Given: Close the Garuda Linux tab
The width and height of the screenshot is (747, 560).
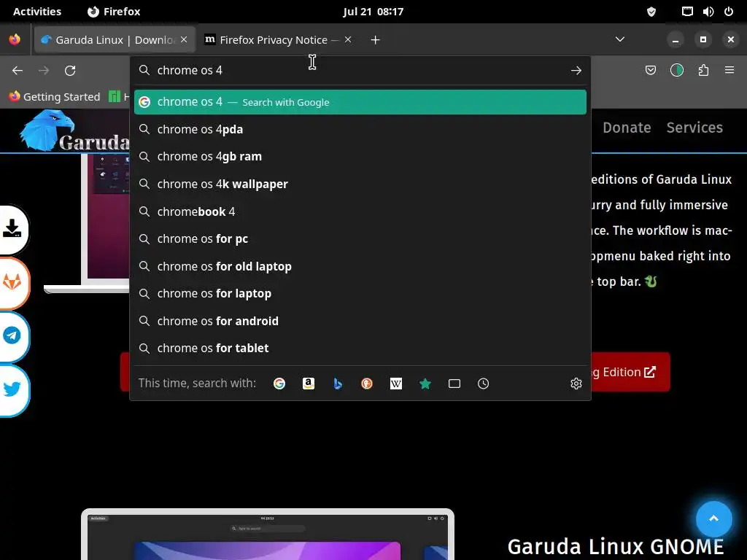Looking at the screenshot, I should 184,39.
